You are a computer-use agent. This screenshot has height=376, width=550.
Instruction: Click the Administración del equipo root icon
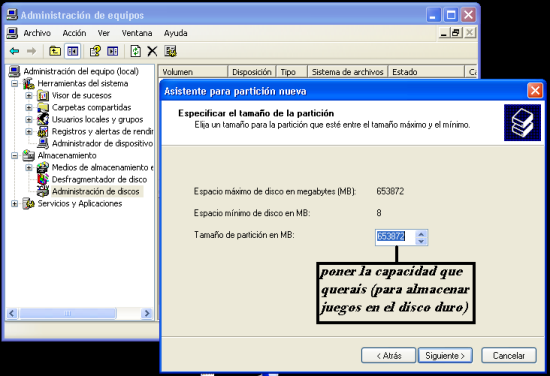tap(14, 71)
